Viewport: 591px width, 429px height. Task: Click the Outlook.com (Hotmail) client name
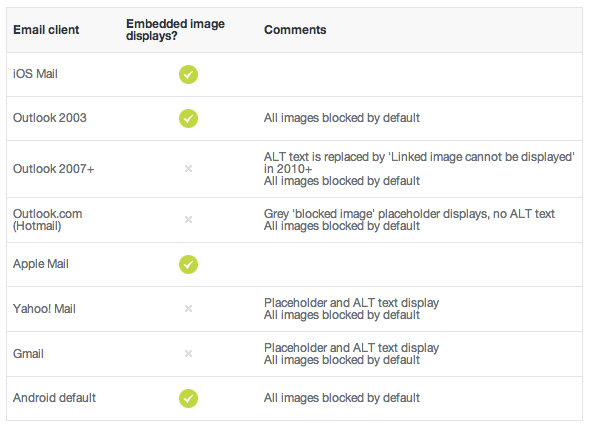click(x=47, y=220)
